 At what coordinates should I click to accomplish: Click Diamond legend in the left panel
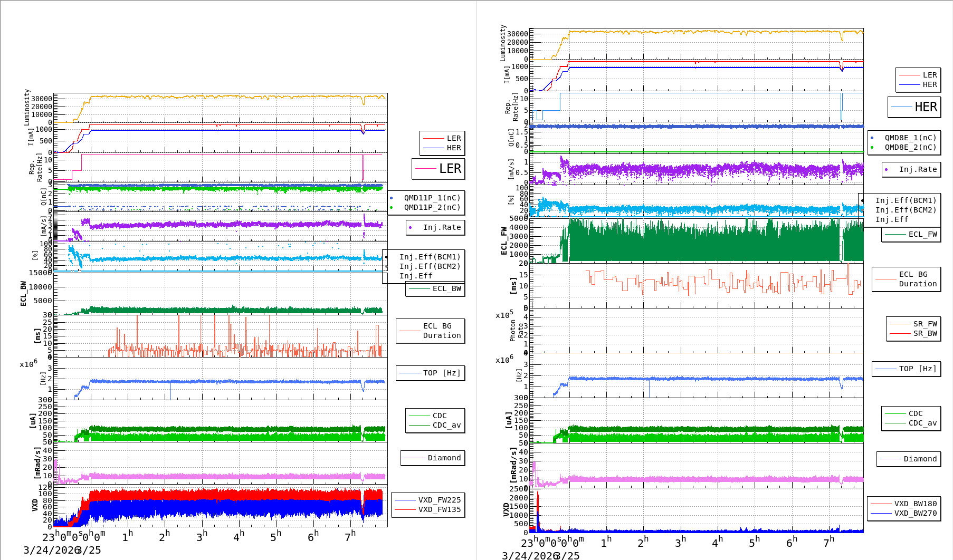444,458
